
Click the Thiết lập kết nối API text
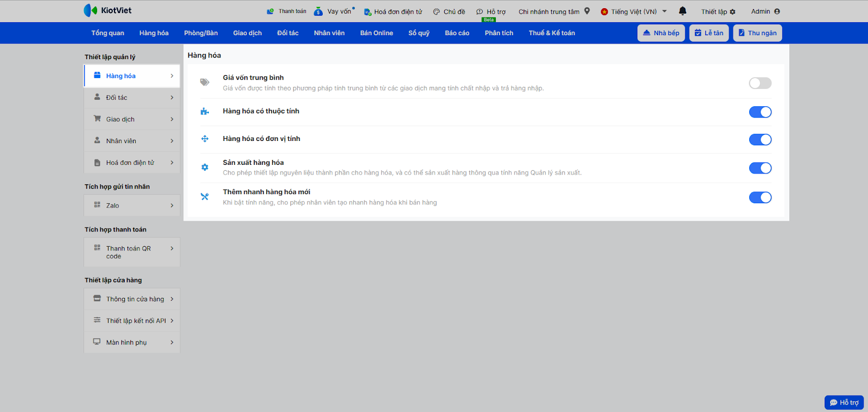tap(136, 321)
